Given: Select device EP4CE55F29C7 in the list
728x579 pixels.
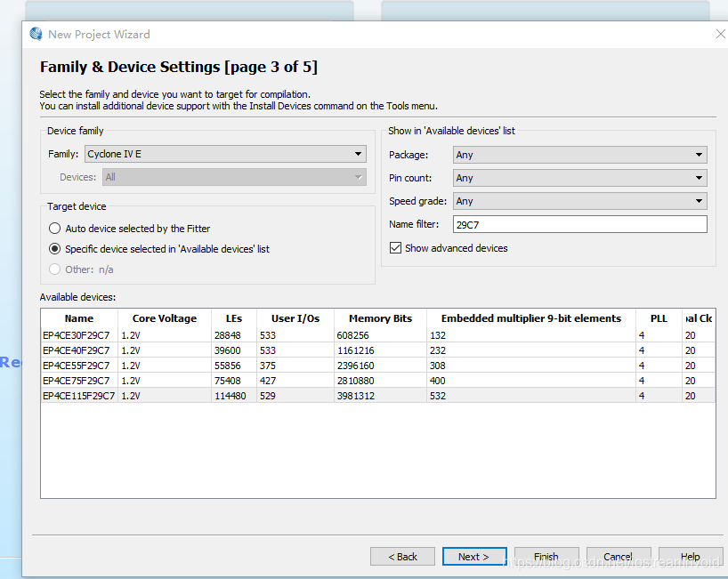Looking at the screenshot, I should point(77,366).
